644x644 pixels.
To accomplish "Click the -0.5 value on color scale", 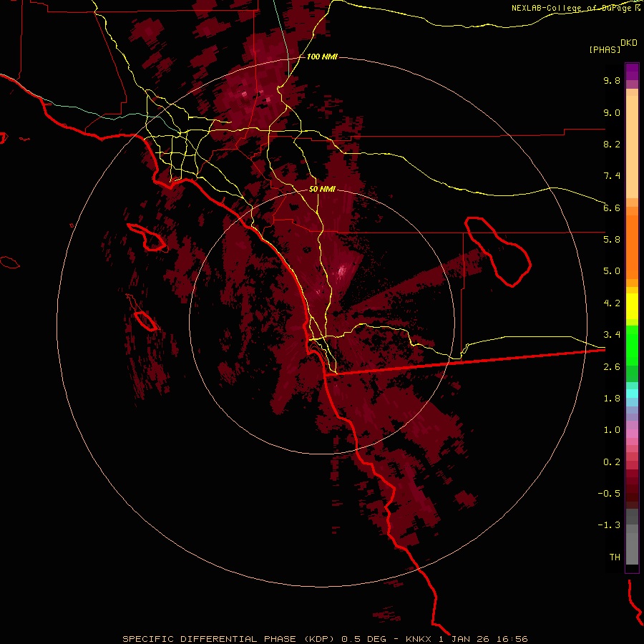I will [x=609, y=494].
